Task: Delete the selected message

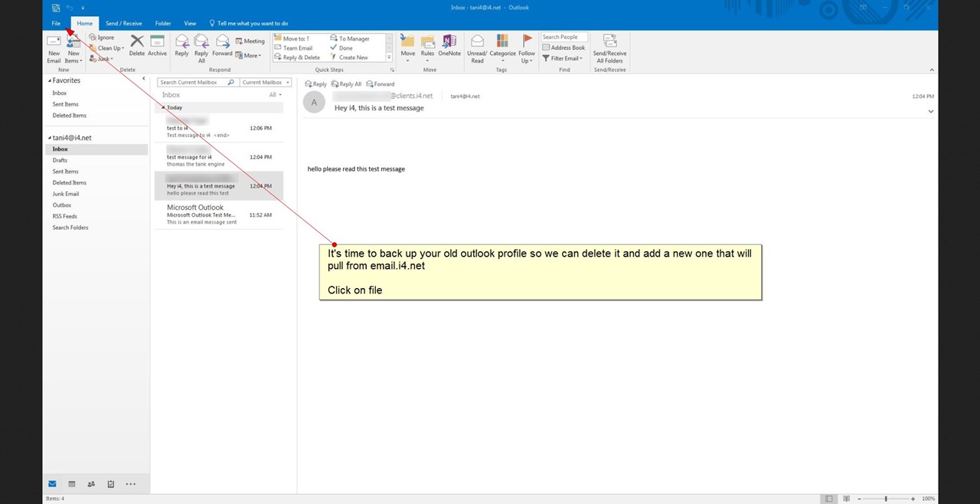Action: pyautogui.click(x=137, y=45)
